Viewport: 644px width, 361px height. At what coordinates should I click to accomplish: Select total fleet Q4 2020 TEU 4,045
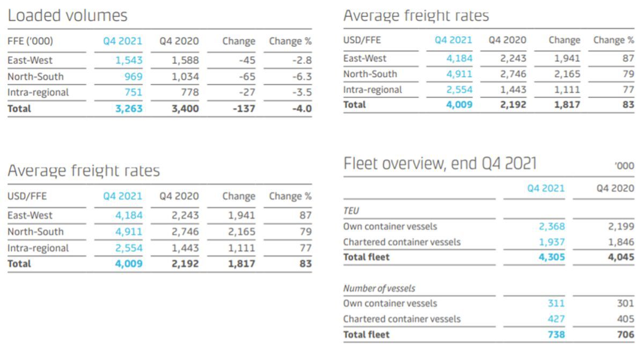[x=621, y=257]
